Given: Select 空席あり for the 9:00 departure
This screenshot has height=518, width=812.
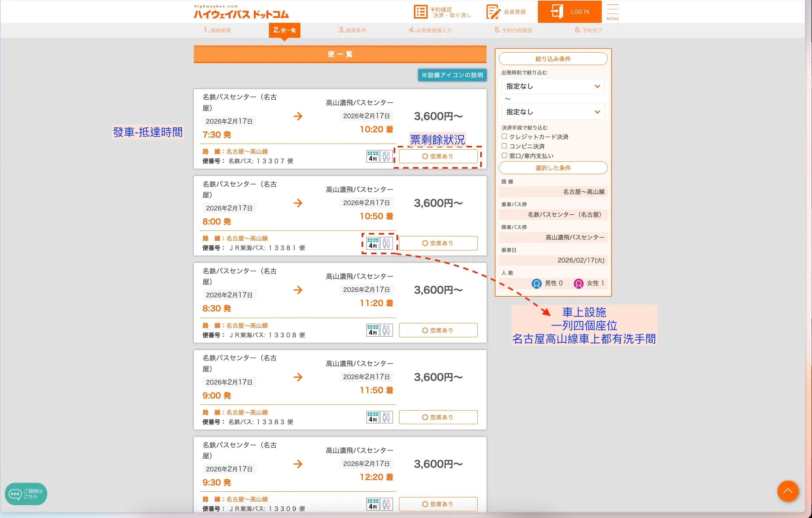Looking at the screenshot, I should tap(438, 417).
